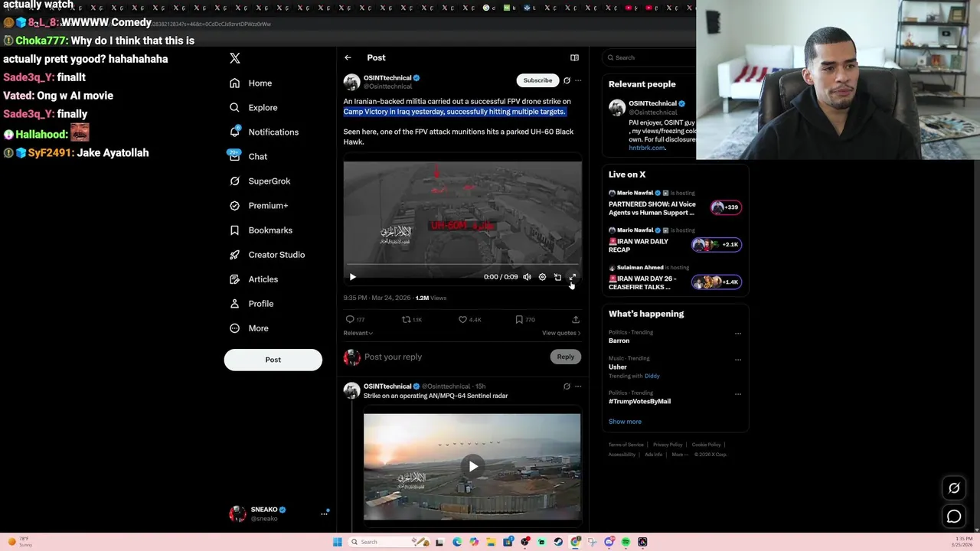
Task: Open Steam from the taskbar
Action: click(x=558, y=542)
